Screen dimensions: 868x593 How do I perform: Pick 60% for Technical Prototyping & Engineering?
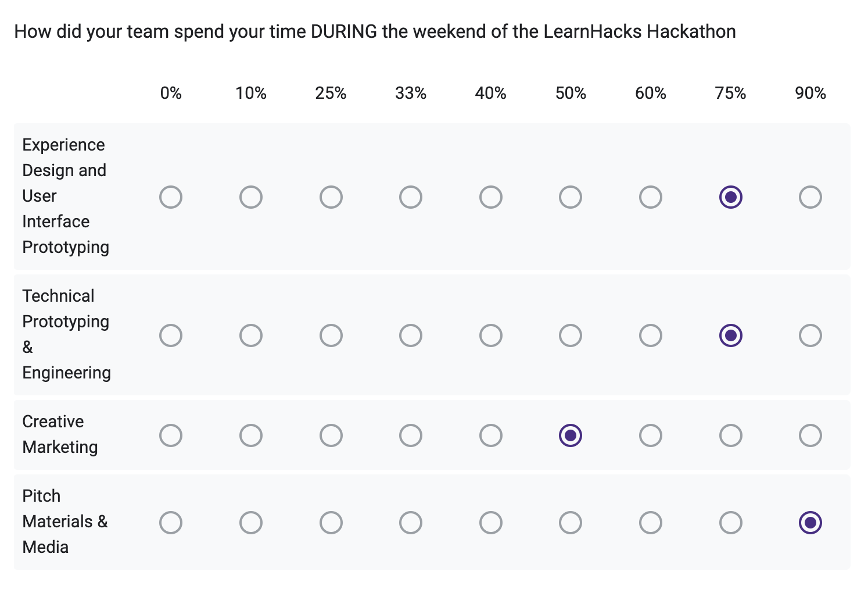pyautogui.click(x=651, y=335)
